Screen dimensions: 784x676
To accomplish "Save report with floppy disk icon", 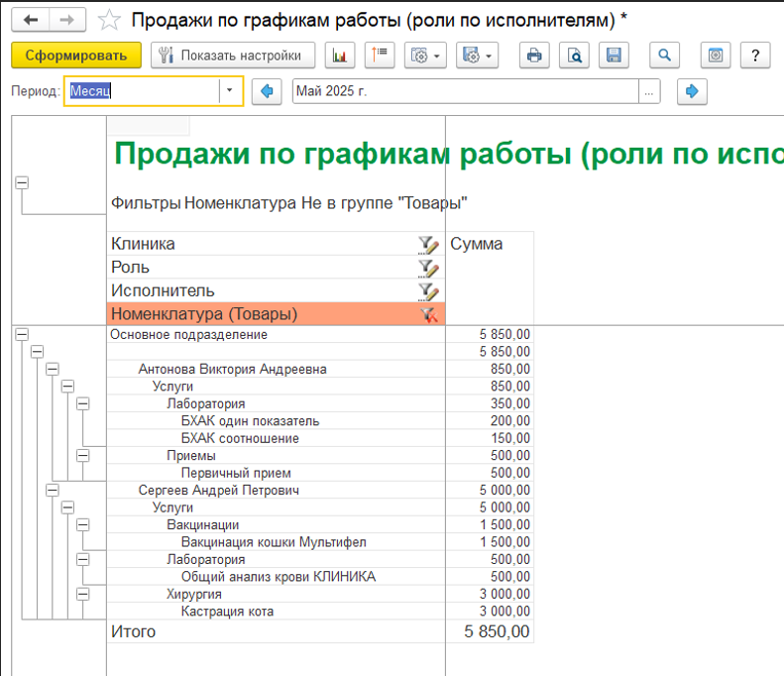I will click(614, 55).
